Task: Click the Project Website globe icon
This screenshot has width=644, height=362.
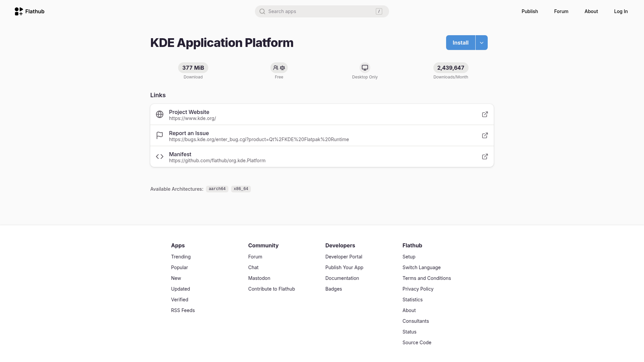Action: click(x=160, y=114)
